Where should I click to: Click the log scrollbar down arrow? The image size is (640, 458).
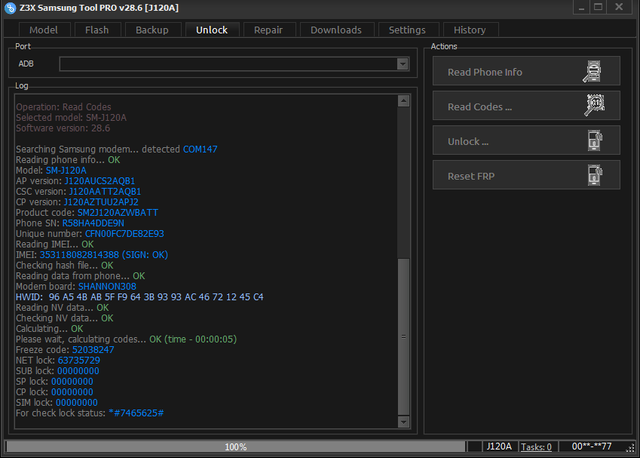pos(404,422)
